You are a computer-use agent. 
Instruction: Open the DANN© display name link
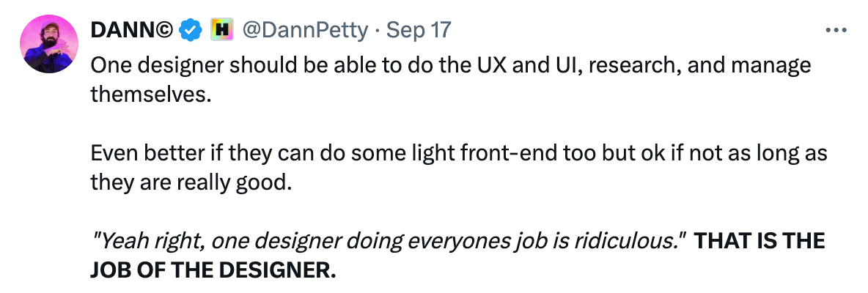pos(132,30)
